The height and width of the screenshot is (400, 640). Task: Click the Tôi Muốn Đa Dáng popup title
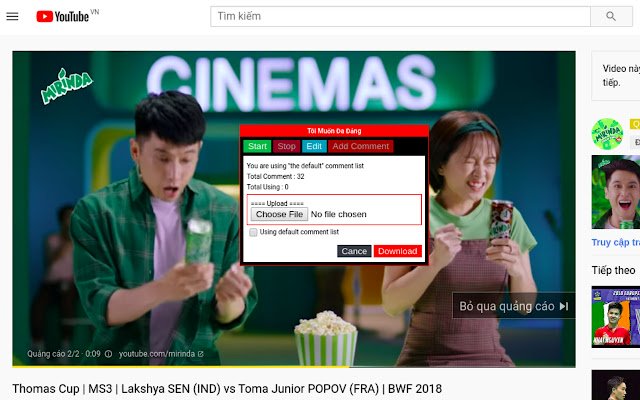coord(334,131)
